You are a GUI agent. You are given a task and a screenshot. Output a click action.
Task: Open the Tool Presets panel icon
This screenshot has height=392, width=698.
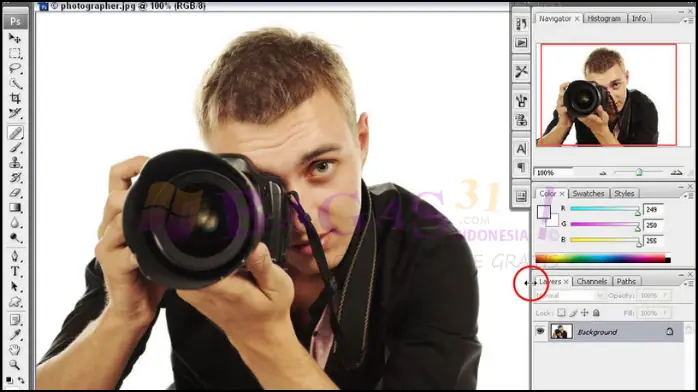click(521, 71)
